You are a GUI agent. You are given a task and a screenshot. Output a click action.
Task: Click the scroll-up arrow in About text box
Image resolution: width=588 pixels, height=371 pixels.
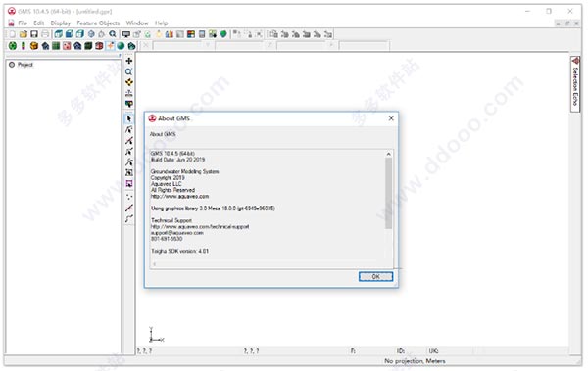coord(388,154)
